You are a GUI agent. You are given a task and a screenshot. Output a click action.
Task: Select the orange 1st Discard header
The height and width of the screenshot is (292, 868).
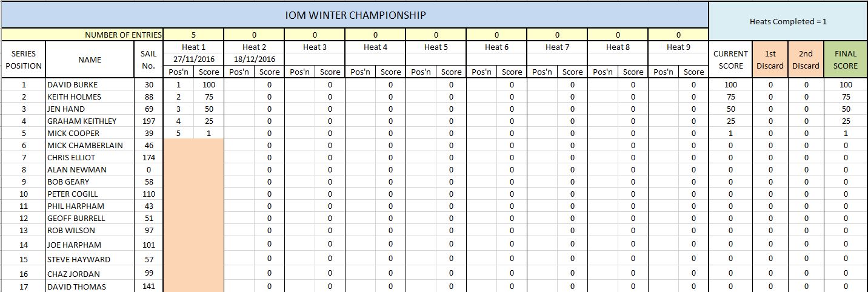[x=770, y=59]
